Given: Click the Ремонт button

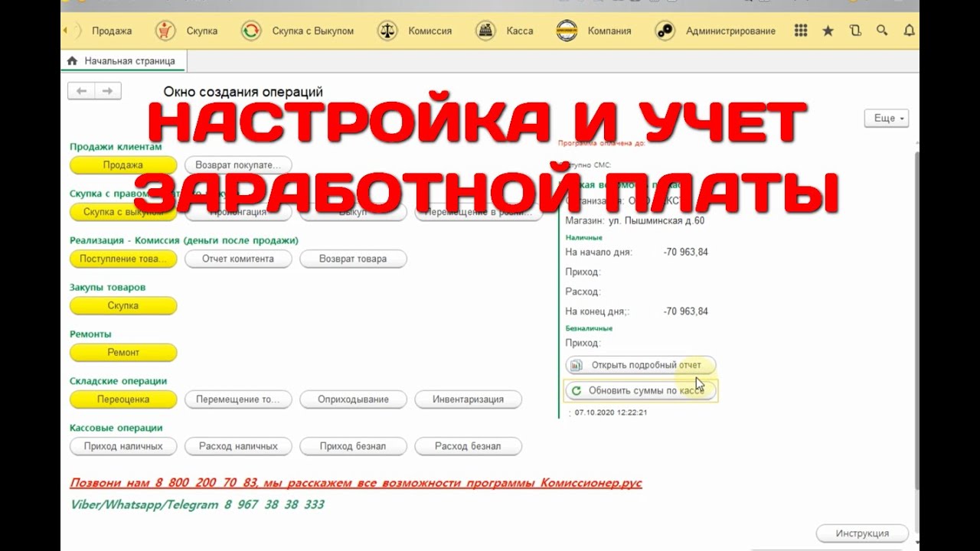Looking at the screenshot, I should [x=123, y=353].
